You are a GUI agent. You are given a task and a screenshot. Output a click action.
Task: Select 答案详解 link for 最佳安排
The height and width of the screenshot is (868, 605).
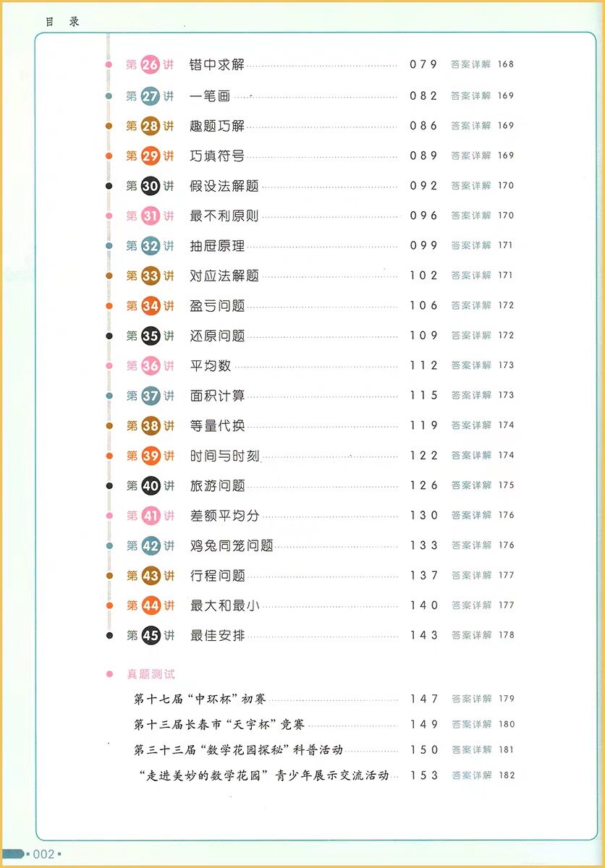coord(471,635)
